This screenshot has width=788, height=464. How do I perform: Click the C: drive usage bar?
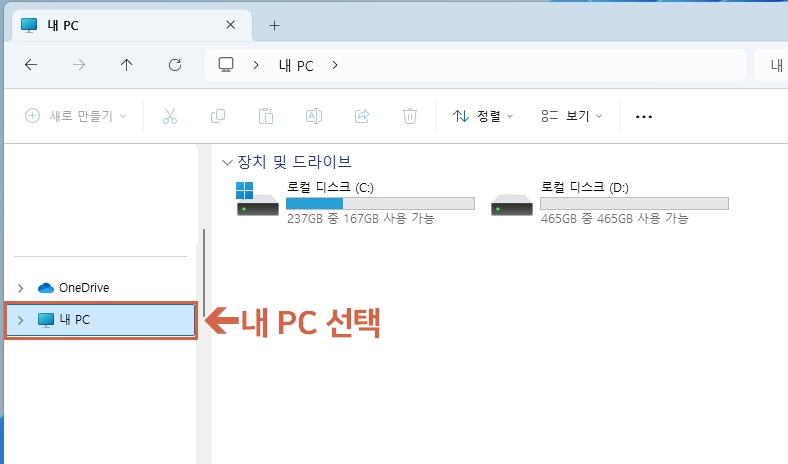(x=380, y=204)
